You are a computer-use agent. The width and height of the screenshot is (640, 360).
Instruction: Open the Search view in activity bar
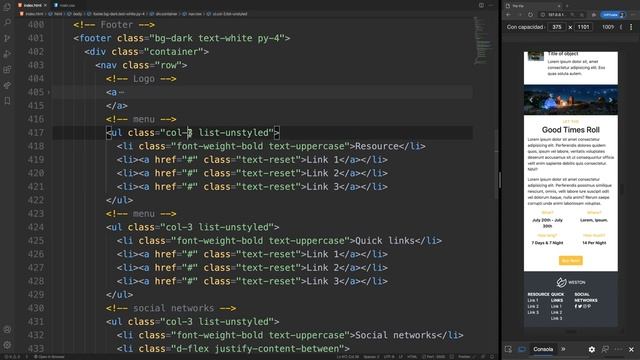click(x=7, y=22)
